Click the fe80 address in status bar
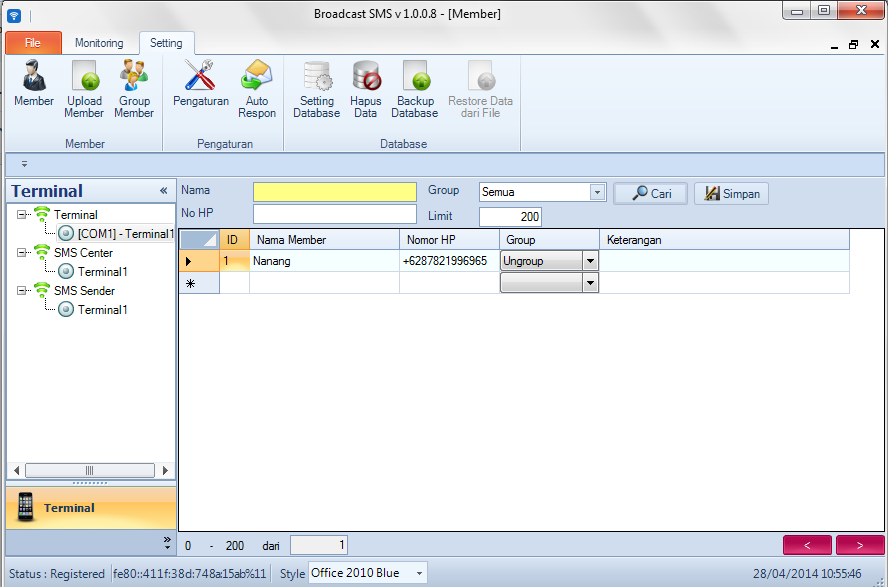This screenshot has height=587, width=888. tap(190, 573)
